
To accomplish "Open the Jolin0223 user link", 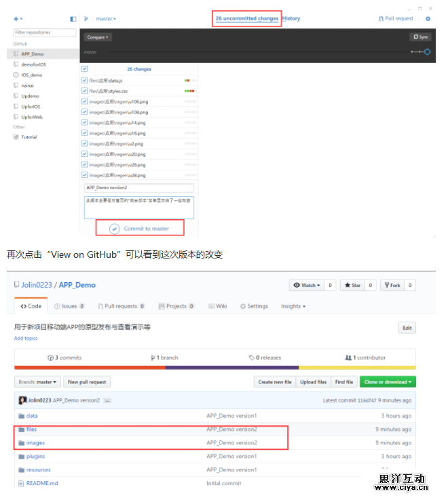I will [37, 285].
